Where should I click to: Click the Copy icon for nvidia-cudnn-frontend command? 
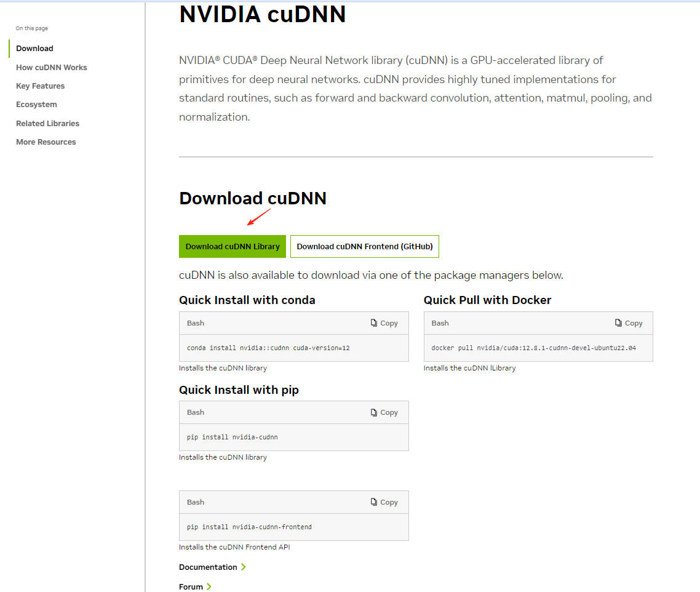383,502
